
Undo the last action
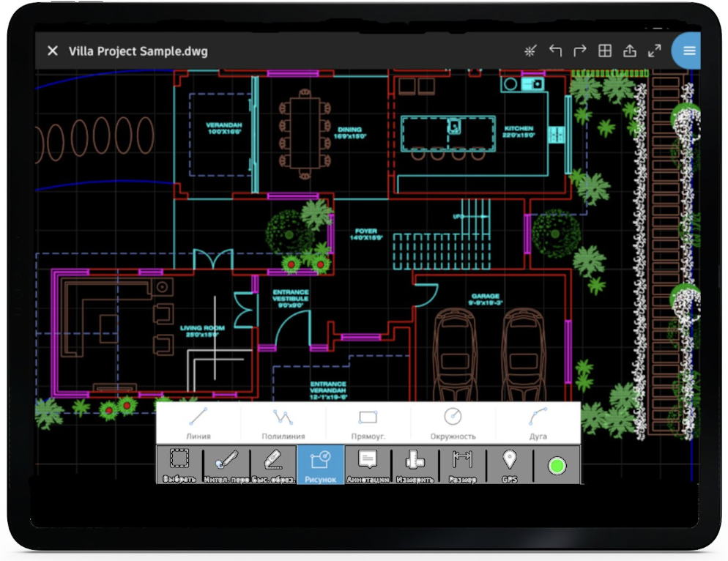555,51
